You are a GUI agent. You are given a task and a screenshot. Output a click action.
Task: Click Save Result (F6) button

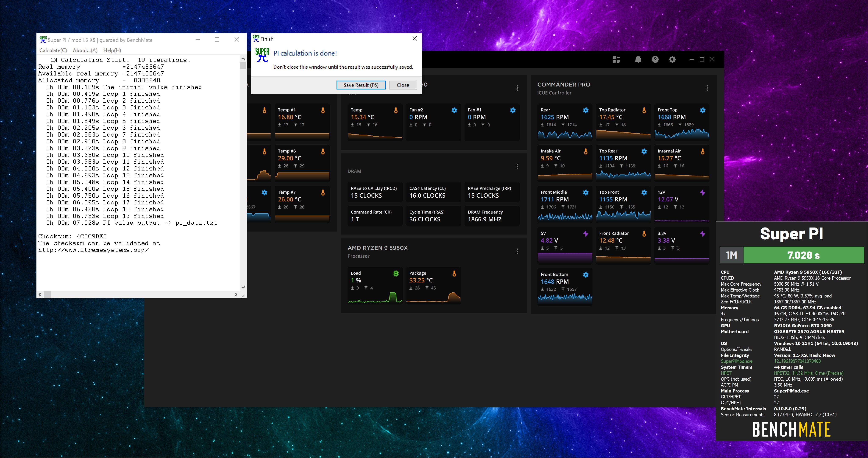tap(361, 85)
